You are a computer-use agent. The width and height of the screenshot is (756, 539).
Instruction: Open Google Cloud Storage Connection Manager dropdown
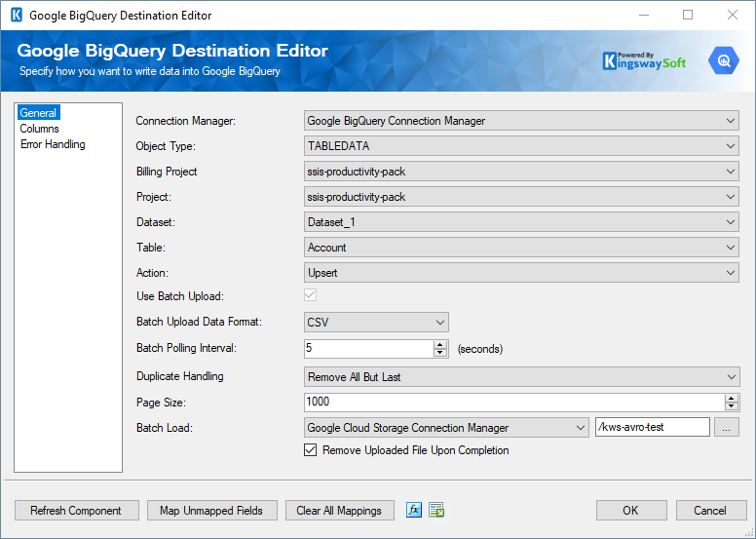click(446, 428)
